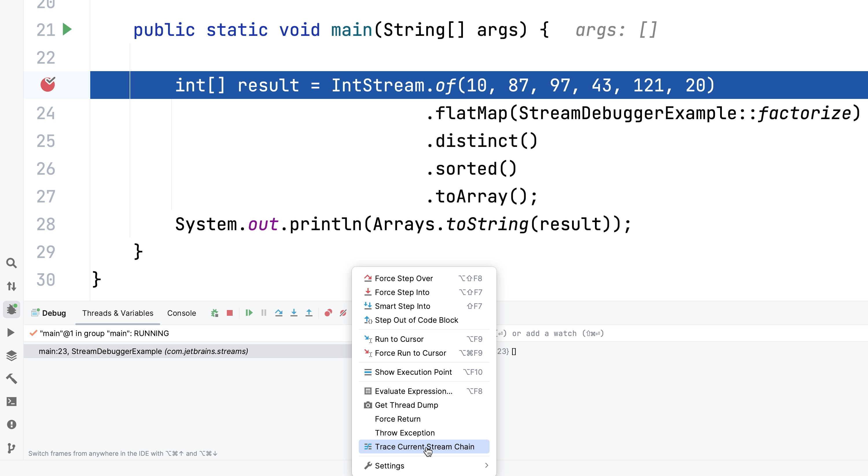Open the Problems view from the sidebar

coord(12,424)
